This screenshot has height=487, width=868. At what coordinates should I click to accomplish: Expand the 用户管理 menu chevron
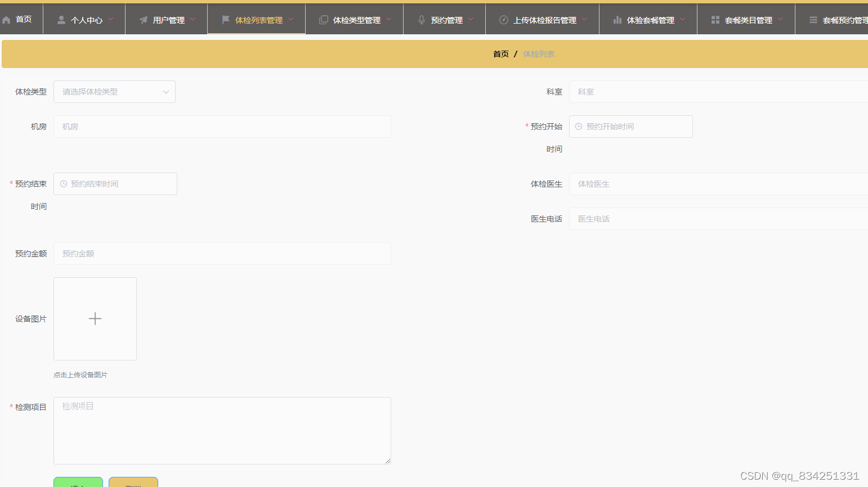click(x=193, y=19)
